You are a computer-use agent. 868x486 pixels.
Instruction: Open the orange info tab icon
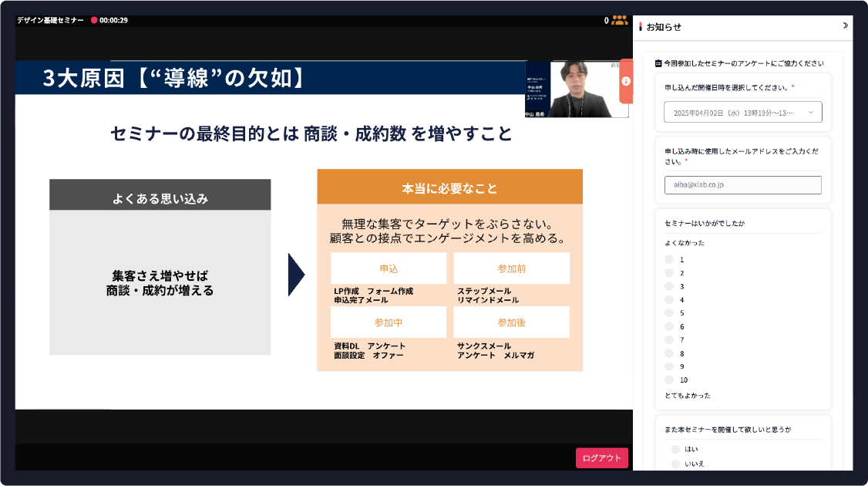pos(626,81)
